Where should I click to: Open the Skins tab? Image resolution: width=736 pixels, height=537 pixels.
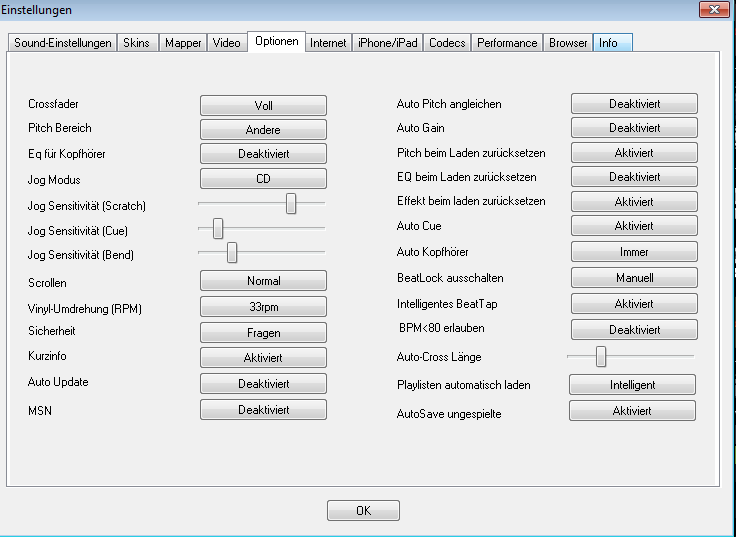(x=135, y=43)
